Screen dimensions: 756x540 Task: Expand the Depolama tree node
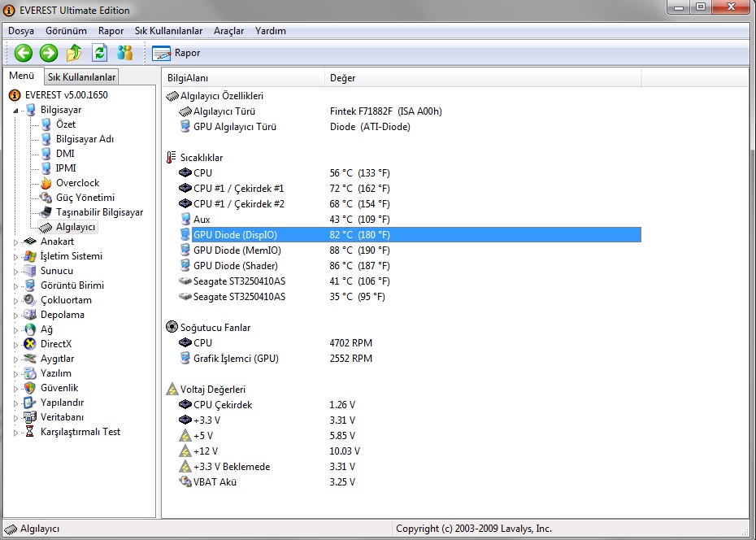click(15, 316)
